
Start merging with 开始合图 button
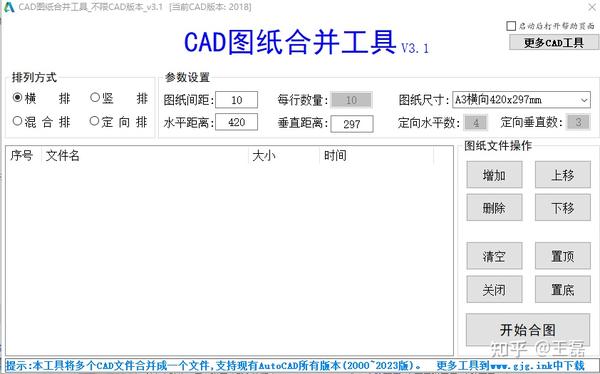pyautogui.click(x=528, y=330)
